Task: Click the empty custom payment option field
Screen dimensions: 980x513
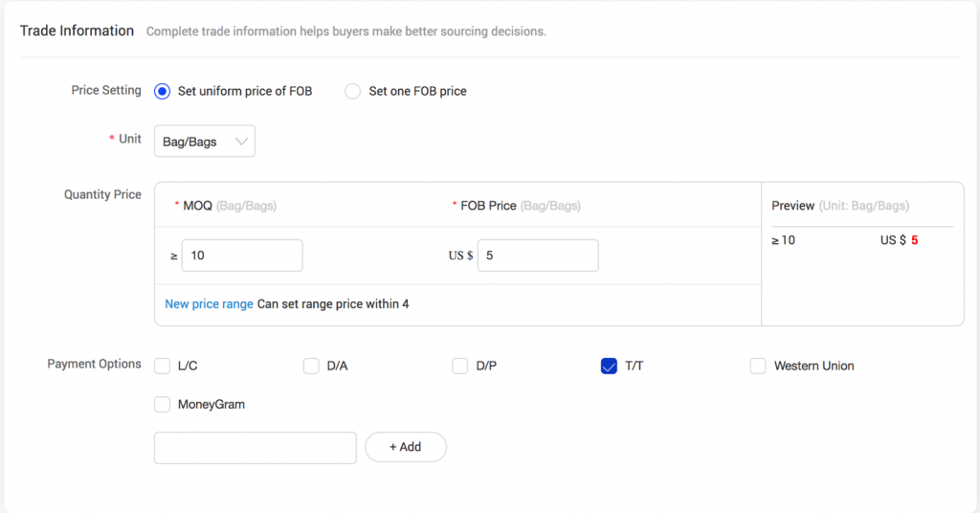Action: [255, 448]
